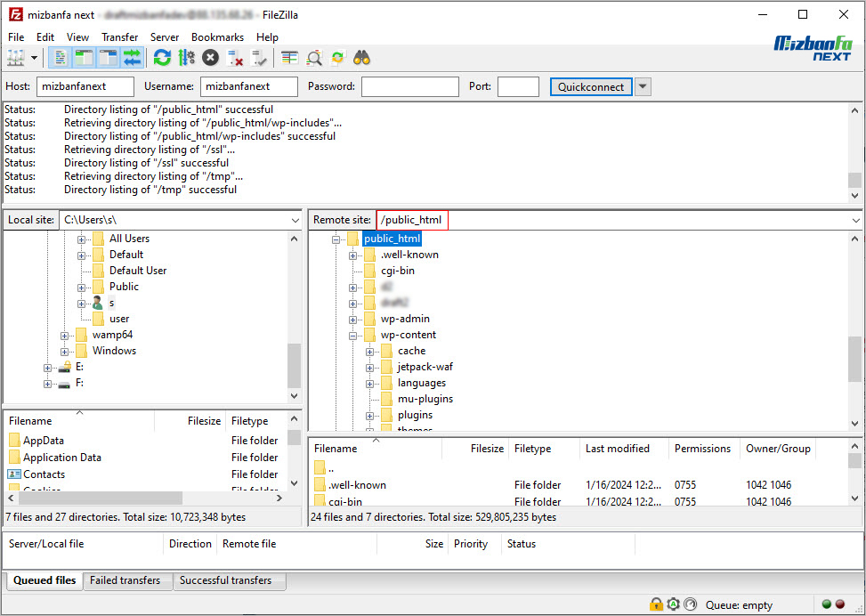Expand the .well-known remote folder

(353, 255)
